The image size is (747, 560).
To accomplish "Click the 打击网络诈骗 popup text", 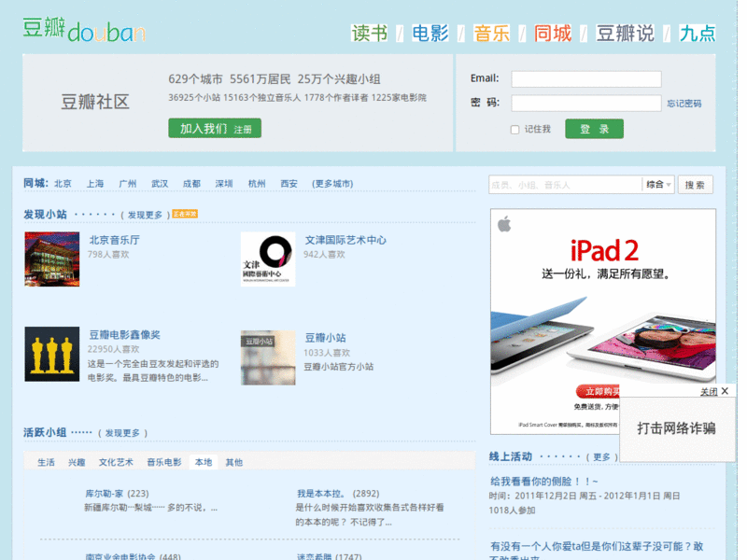I will pyautogui.click(x=676, y=428).
